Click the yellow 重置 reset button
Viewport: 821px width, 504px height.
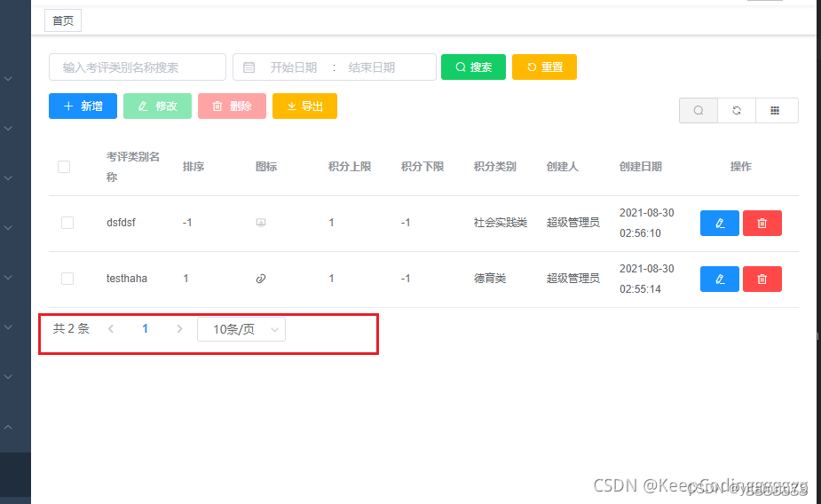coord(545,67)
